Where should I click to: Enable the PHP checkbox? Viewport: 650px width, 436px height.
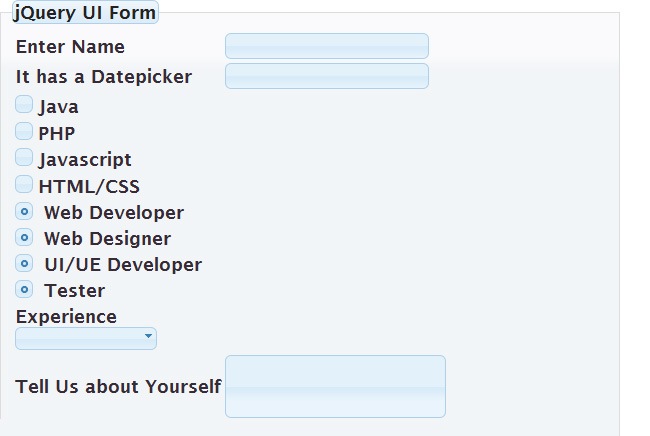click(24, 131)
